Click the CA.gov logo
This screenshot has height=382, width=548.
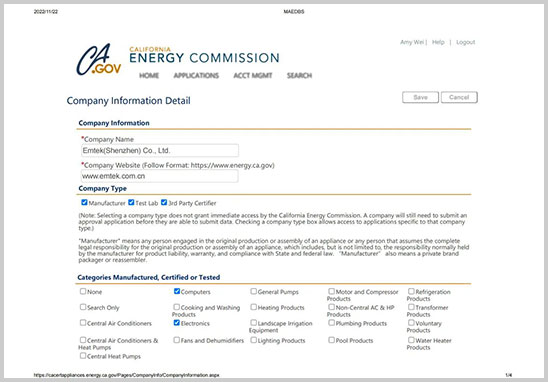click(99, 59)
